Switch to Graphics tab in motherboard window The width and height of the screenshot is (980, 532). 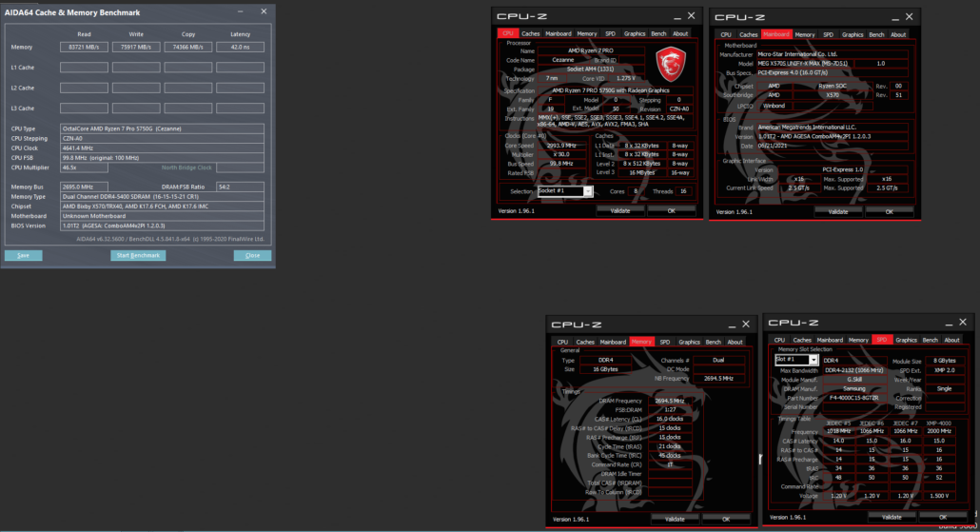853,35
